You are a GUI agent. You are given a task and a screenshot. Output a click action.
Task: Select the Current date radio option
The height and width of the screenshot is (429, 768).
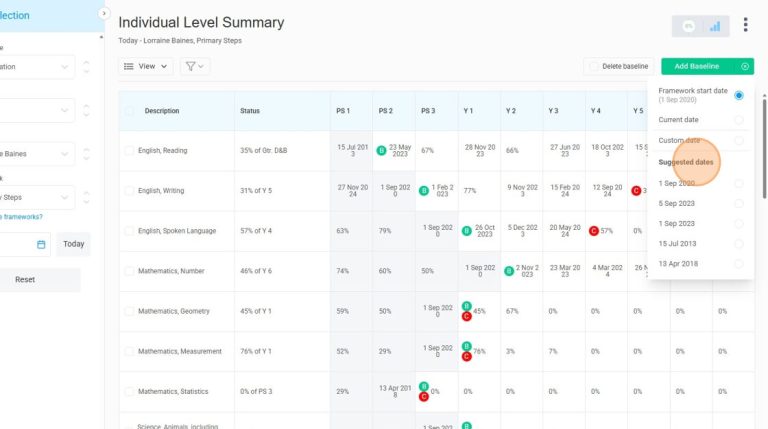tap(739, 120)
